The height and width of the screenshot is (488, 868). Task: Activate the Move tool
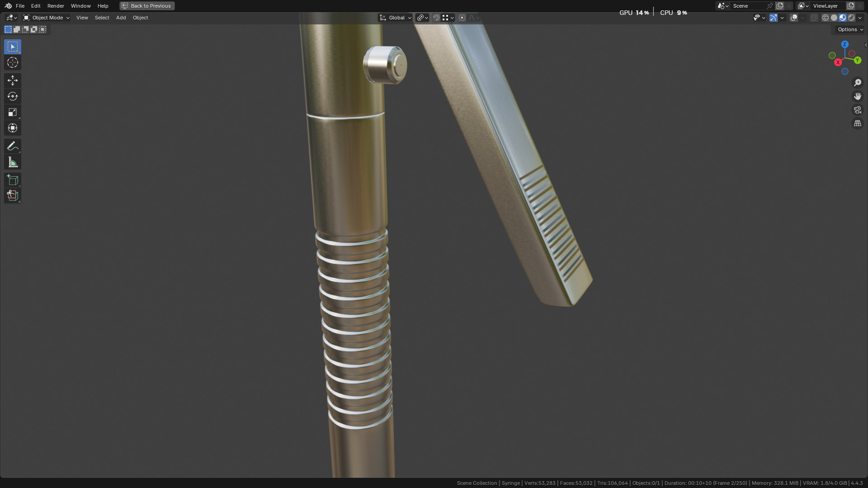click(x=13, y=80)
